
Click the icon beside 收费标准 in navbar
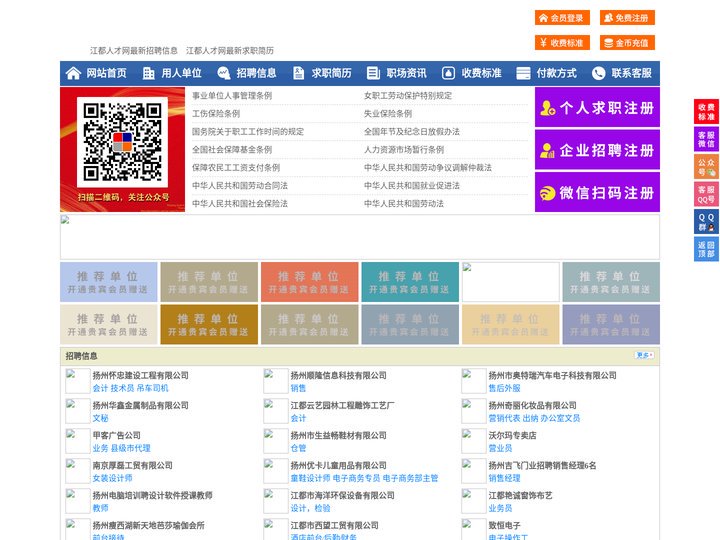(x=448, y=73)
